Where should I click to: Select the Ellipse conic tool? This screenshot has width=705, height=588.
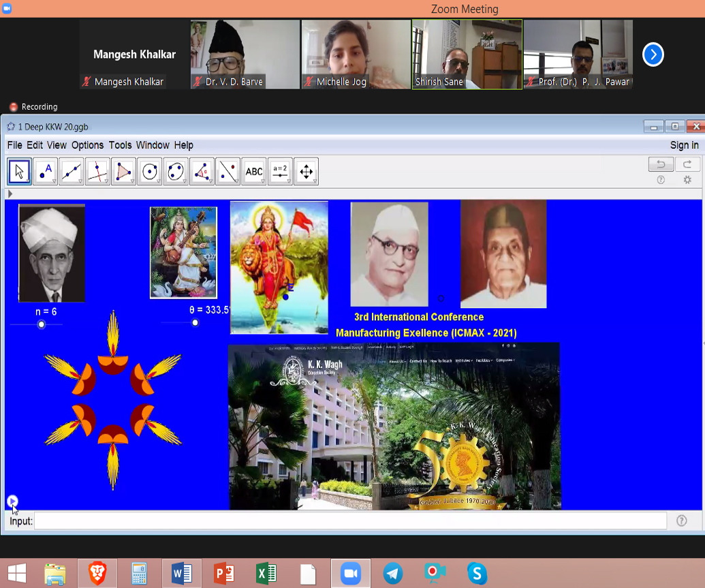[176, 172]
